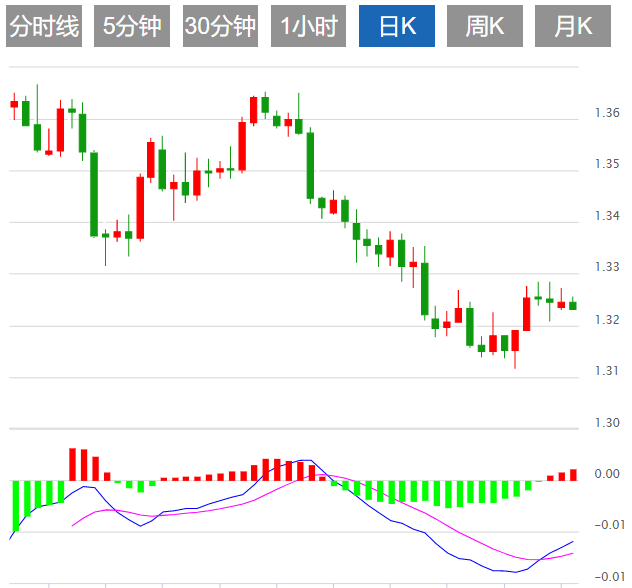Click the tall green candlestick falling from 1.36
This screenshot has width=632, height=588.
(310, 166)
